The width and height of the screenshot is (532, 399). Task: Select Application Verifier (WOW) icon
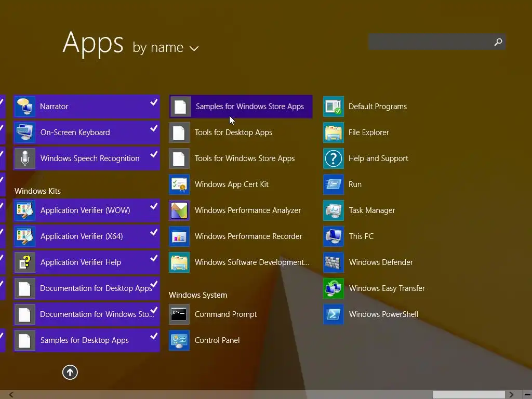(25, 210)
